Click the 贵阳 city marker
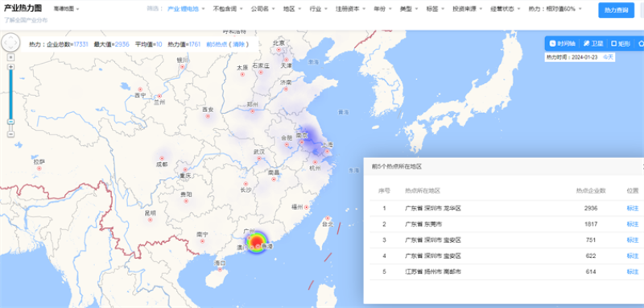 click(186, 201)
